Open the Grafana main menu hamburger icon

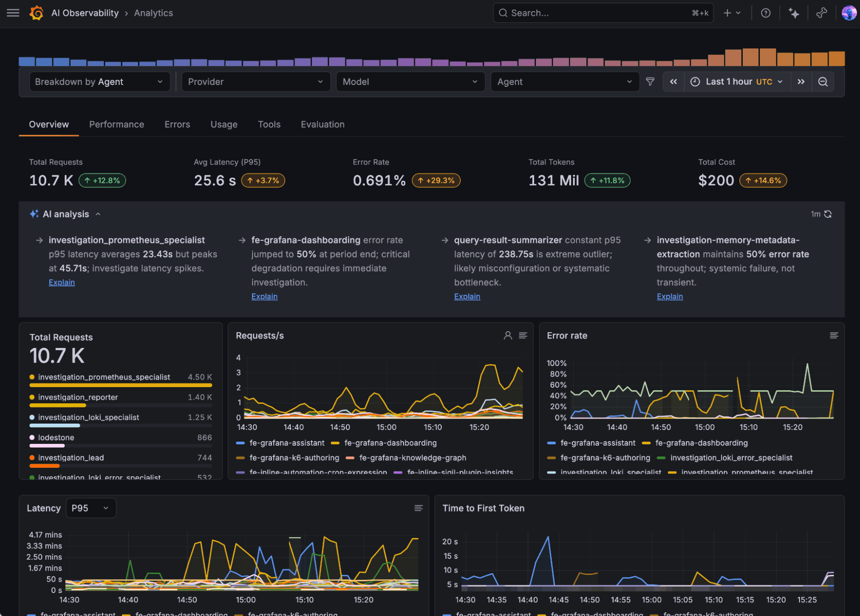[x=13, y=12]
